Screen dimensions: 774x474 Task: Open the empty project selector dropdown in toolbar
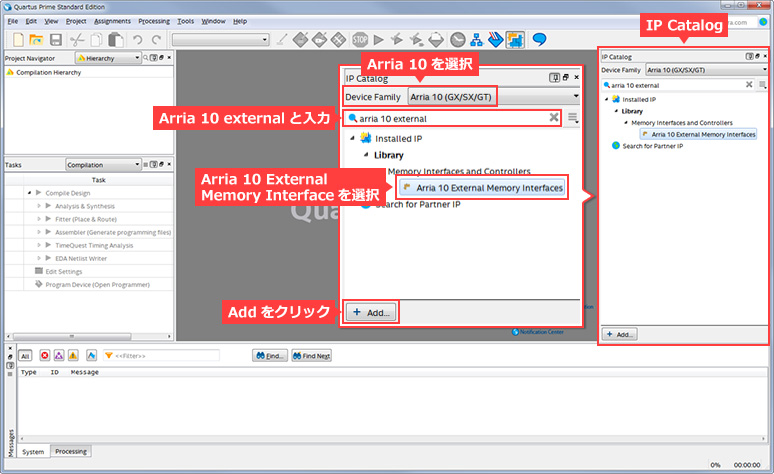220,40
